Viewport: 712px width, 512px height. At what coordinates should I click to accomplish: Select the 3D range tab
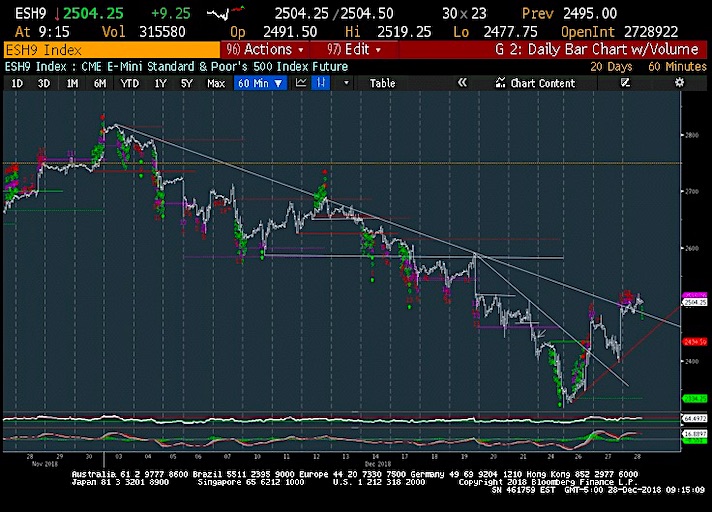[x=44, y=83]
